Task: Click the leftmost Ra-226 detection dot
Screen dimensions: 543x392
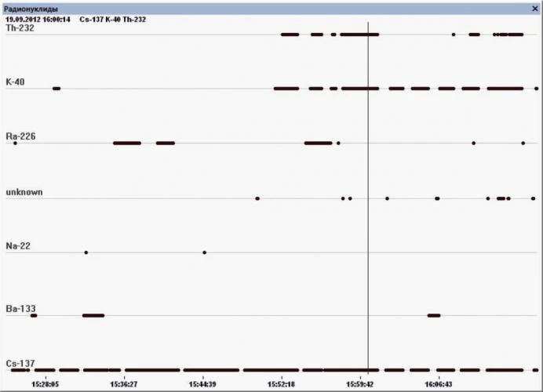Action: [15, 143]
